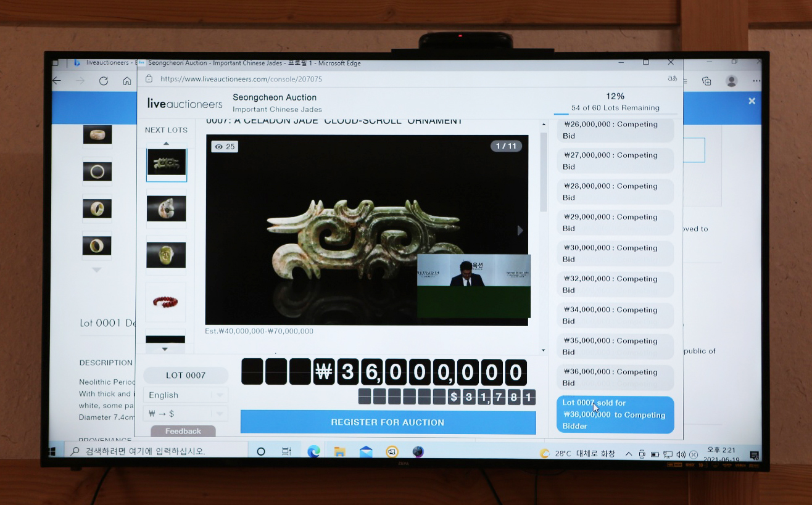This screenshot has width=812, height=505.
Task: Select the red bead bracelet thumbnail
Action: (165, 302)
